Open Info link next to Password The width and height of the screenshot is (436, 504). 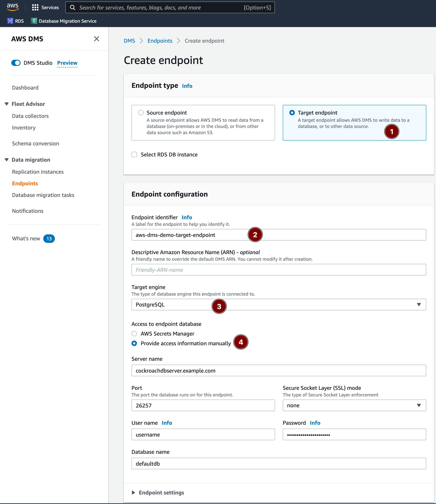click(x=315, y=423)
